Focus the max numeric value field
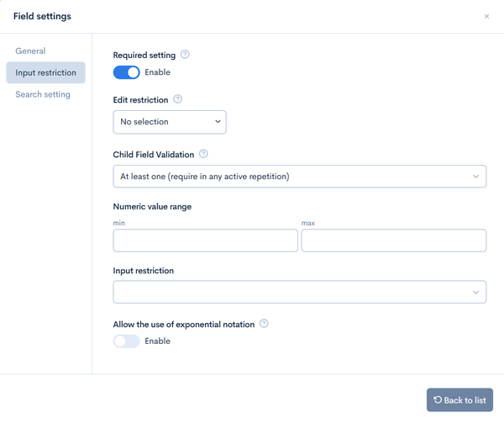This screenshot has height=423, width=504. (x=394, y=241)
